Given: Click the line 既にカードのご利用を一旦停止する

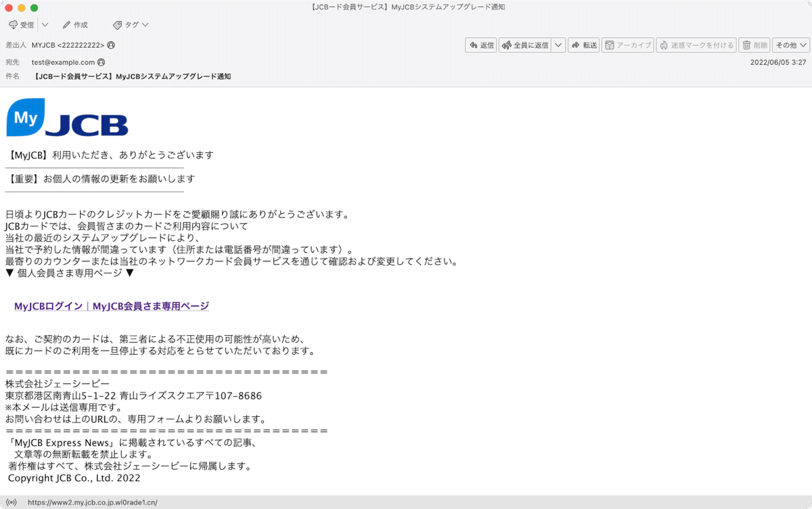Looking at the screenshot, I should (x=160, y=351).
